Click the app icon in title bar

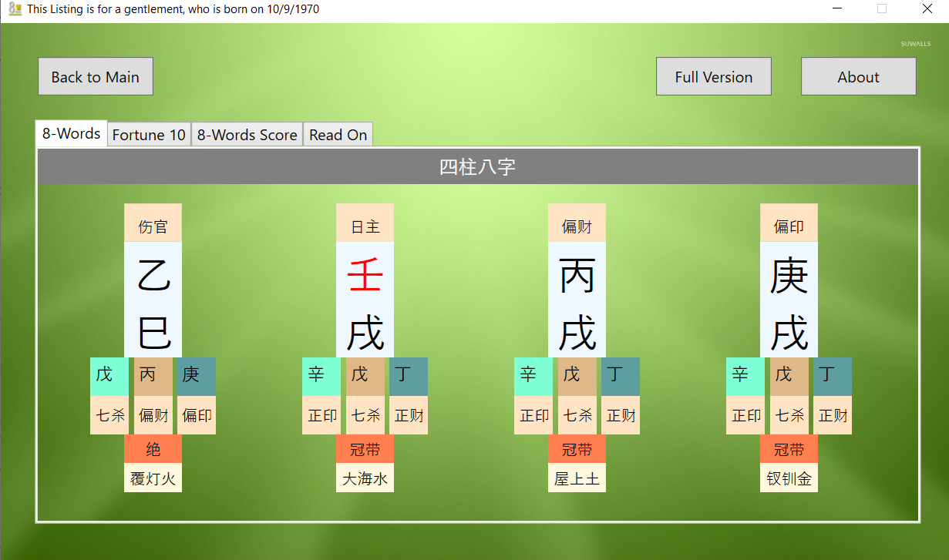pyautogui.click(x=15, y=9)
